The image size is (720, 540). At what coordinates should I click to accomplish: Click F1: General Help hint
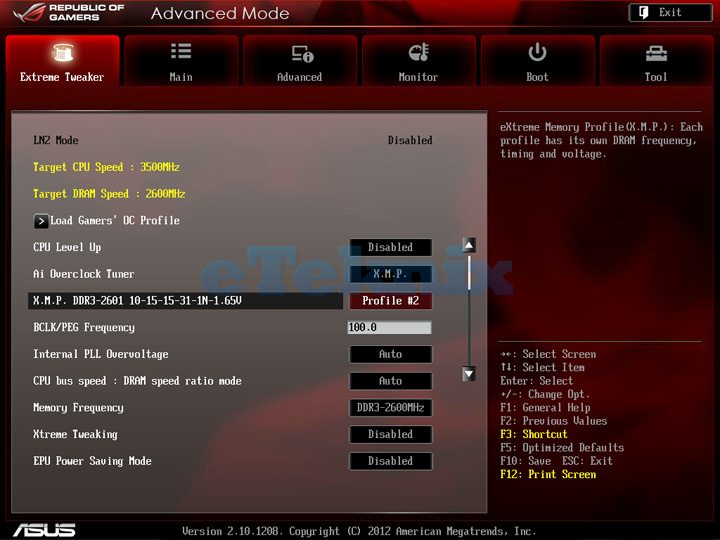point(545,407)
